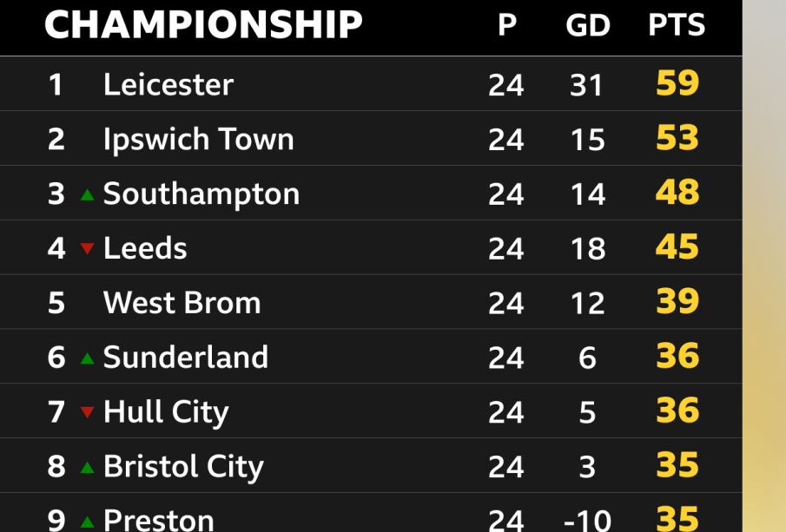Click West Brom's 39 points value
This screenshot has height=532, width=786.
click(x=677, y=302)
